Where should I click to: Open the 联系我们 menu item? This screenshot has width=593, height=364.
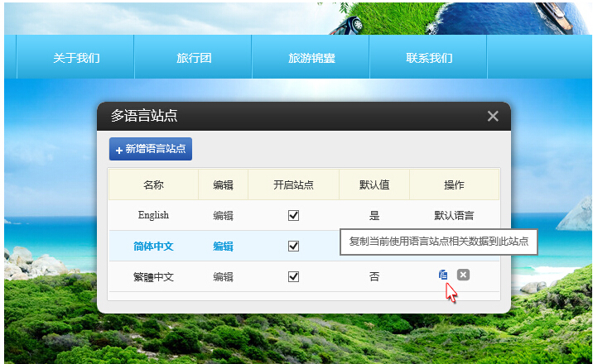[429, 58]
